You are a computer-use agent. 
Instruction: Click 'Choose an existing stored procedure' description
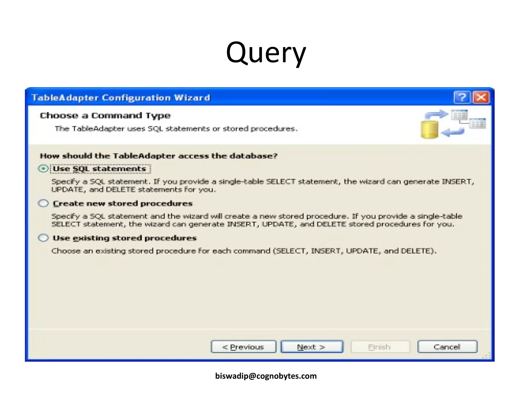pyautogui.click(x=244, y=251)
